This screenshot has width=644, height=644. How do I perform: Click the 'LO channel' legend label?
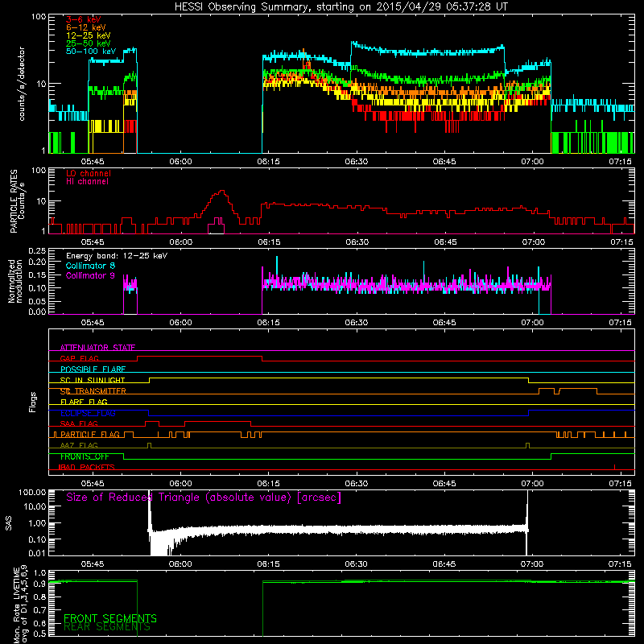[89, 173]
